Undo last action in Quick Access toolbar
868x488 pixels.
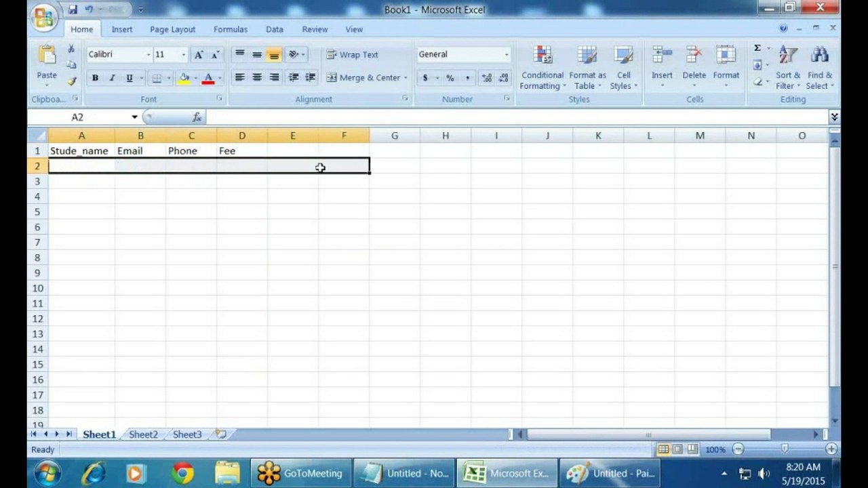(89, 9)
